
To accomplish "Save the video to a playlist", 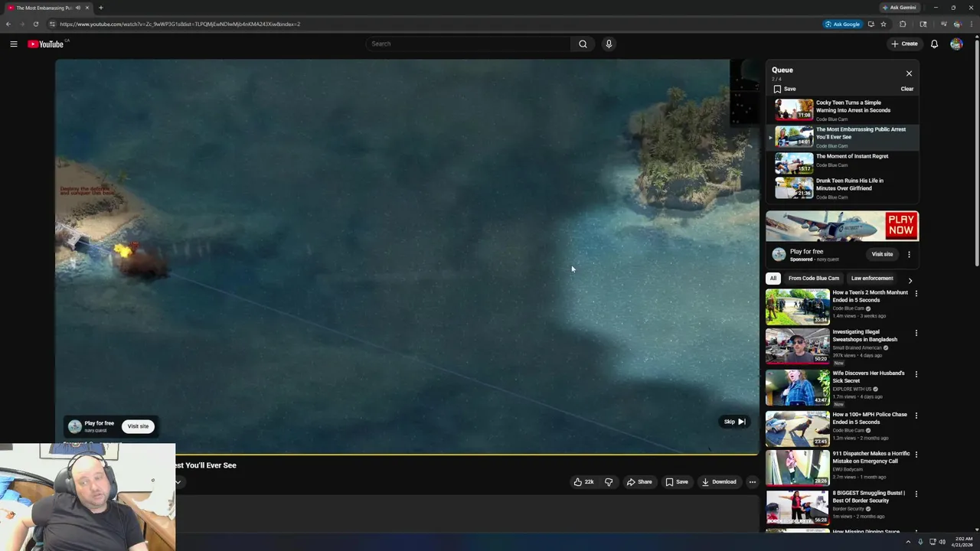I will click(x=677, y=482).
